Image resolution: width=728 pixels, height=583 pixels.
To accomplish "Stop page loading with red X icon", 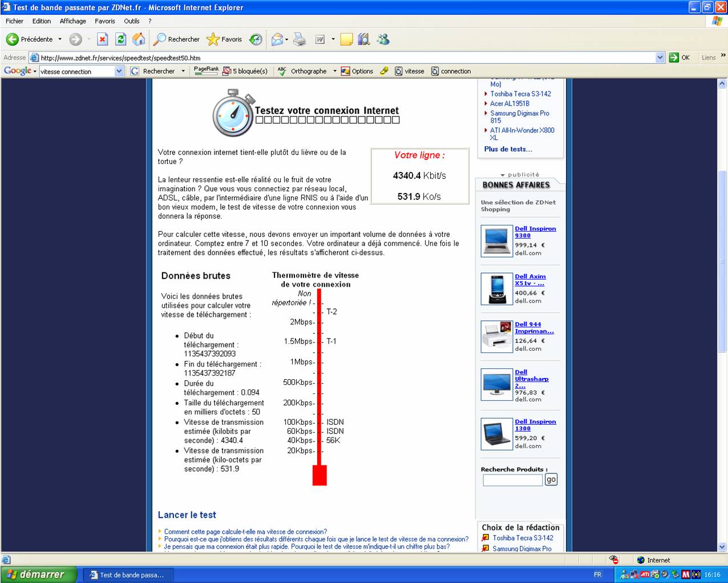I will point(103,39).
